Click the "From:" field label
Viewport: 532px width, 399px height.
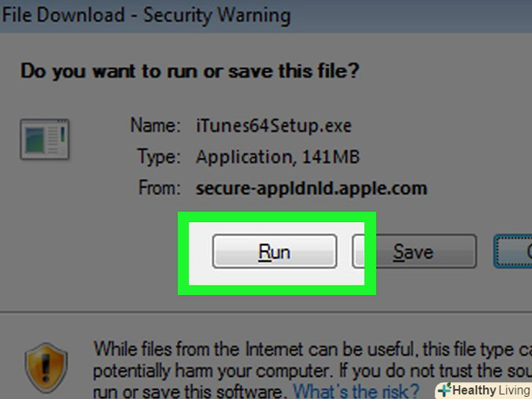pos(159,188)
